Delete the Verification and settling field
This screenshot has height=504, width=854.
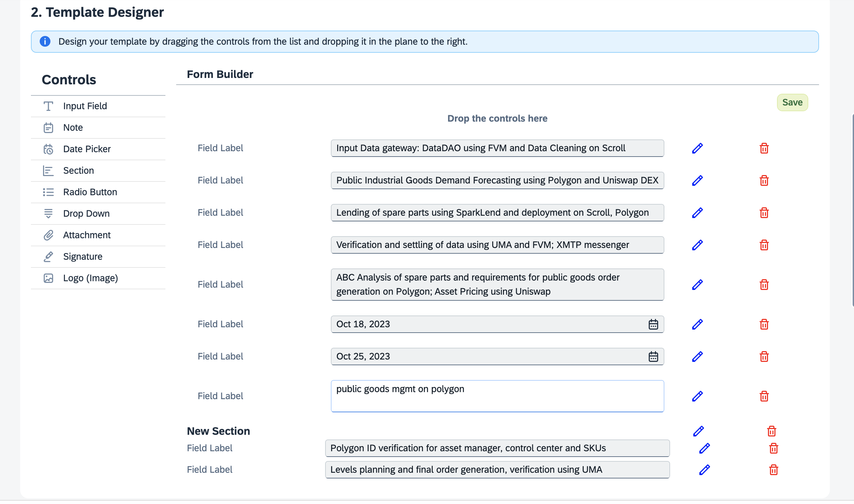[764, 245]
